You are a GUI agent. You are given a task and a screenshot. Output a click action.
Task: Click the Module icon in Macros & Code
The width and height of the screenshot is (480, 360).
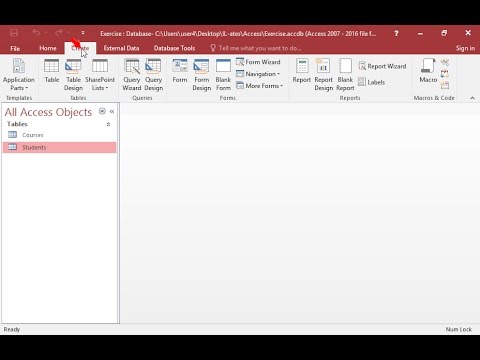(445, 62)
